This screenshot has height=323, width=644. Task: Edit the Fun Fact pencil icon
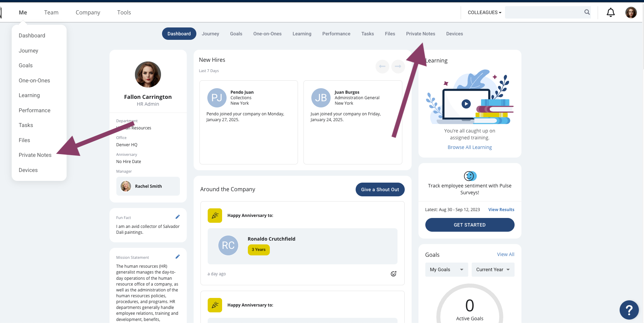pyautogui.click(x=177, y=217)
